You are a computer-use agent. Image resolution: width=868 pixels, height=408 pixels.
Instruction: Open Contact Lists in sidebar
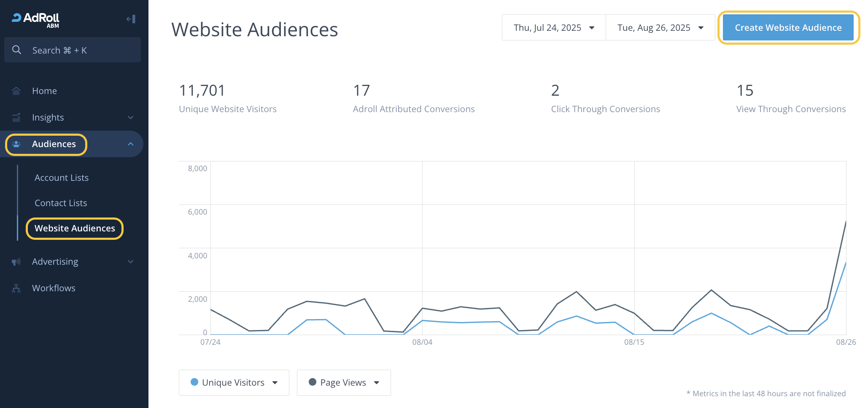click(61, 203)
